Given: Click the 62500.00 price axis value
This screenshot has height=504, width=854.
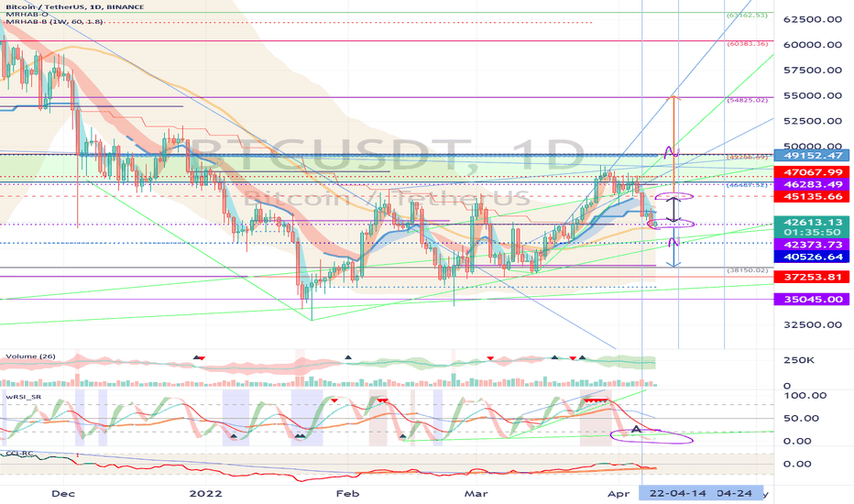Looking at the screenshot, I should tap(813, 19).
